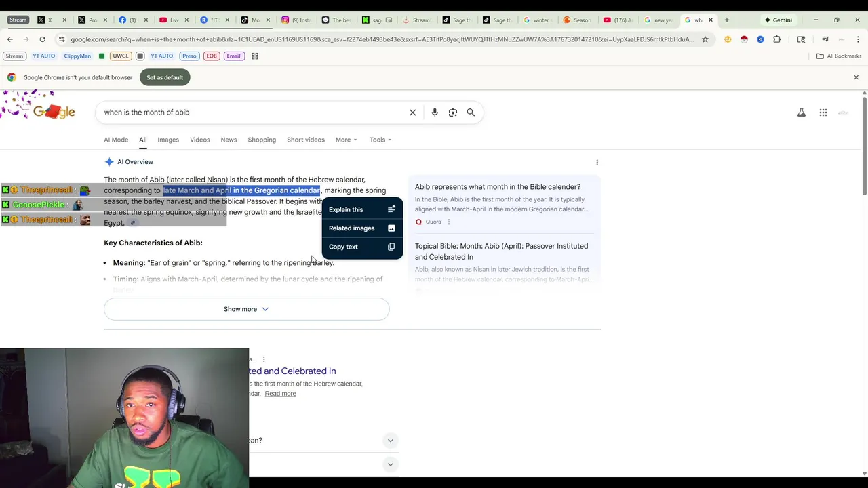The height and width of the screenshot is (488, 868).
Task: Open Chrome extensions puzzle icon
Action: (777, 39)
